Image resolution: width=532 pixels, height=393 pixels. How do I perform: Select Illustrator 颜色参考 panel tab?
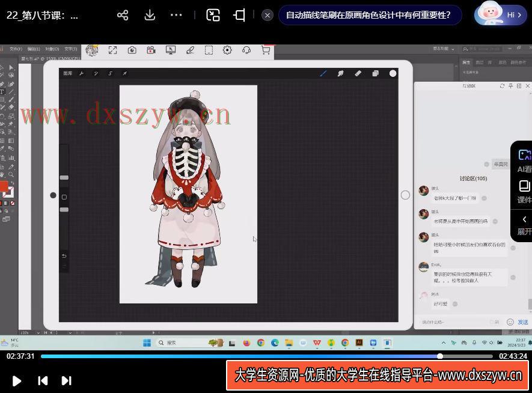tap(518, 62)
